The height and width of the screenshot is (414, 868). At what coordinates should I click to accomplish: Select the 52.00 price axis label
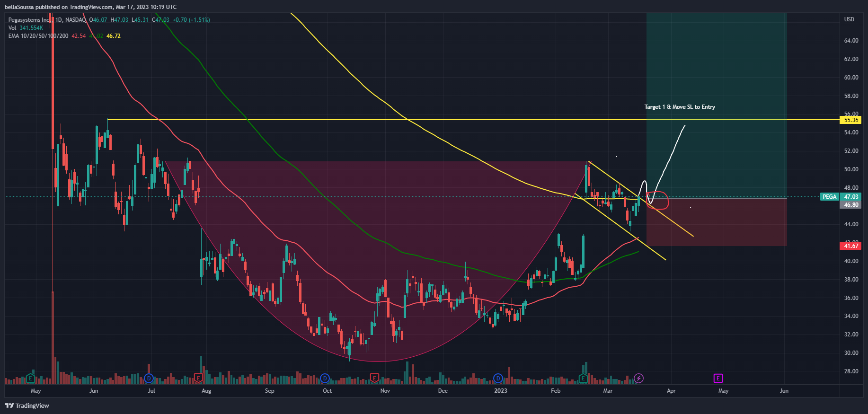(851, 151)
